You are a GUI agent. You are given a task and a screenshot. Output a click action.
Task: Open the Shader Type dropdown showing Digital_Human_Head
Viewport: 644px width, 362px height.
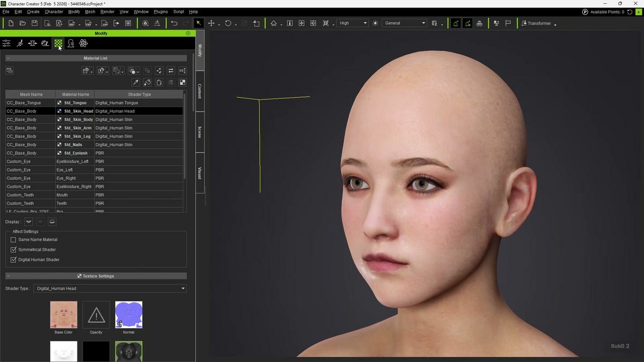click(x=110, y=288)
